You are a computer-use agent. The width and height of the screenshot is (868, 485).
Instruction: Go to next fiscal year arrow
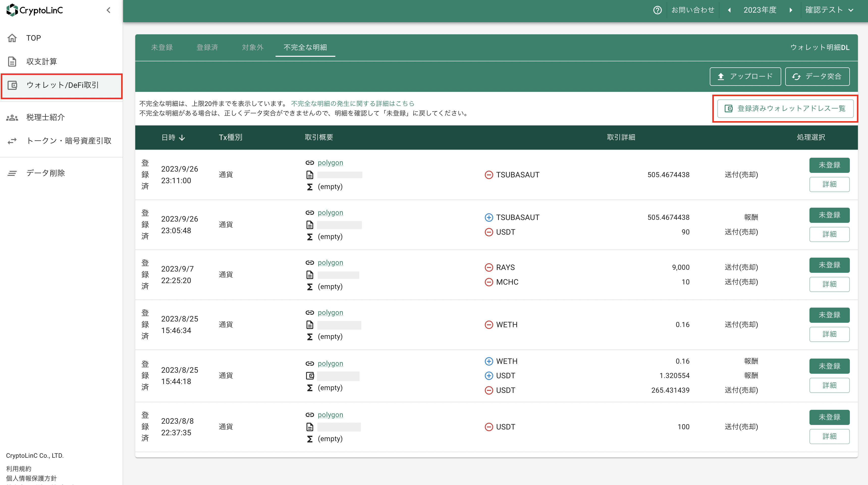tap(791, 10)
